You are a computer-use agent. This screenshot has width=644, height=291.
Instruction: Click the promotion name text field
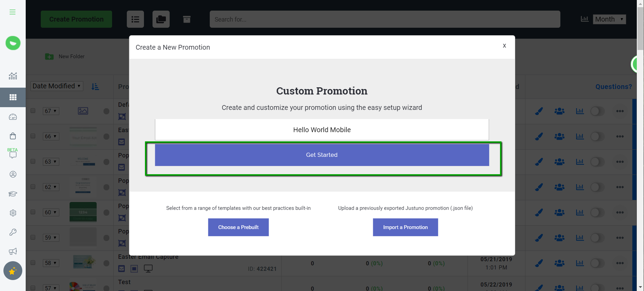click(x=322, y=130)
